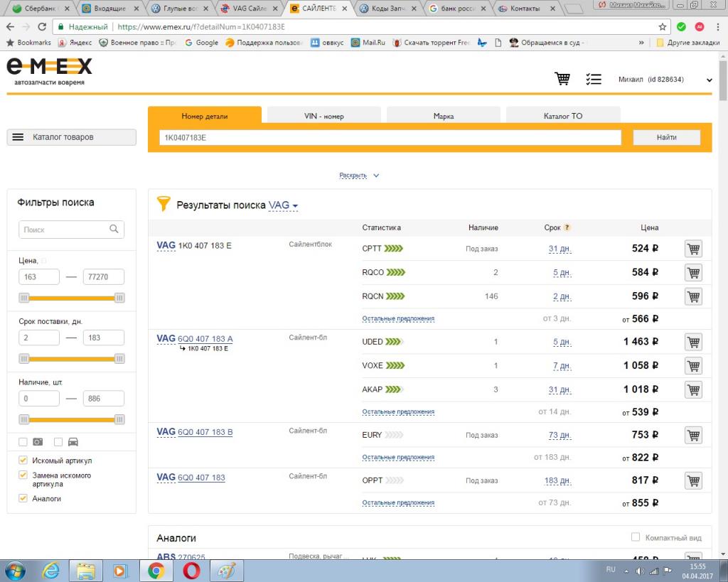
Task: Open part link 6Q0 407 183 B
Action: (205, 432)
